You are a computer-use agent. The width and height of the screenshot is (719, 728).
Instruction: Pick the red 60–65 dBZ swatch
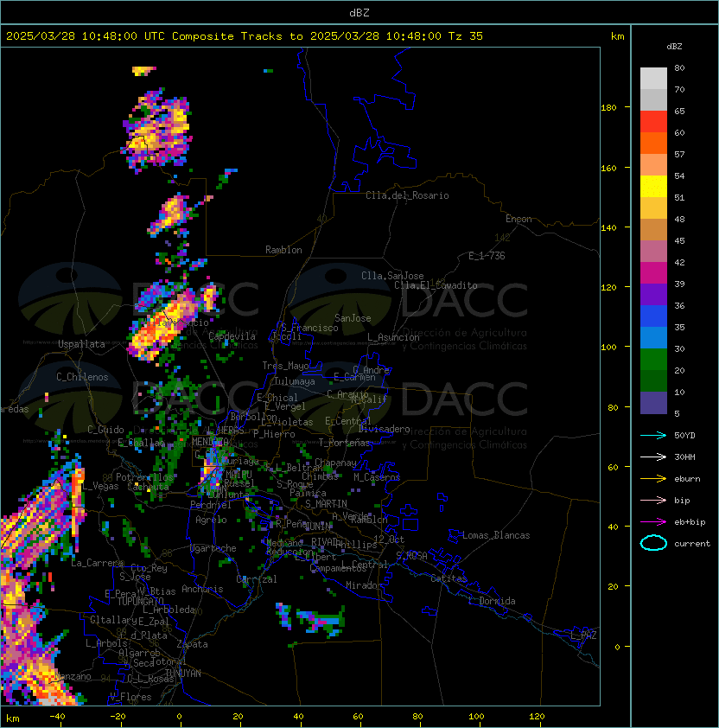click(x=653, y=122)
